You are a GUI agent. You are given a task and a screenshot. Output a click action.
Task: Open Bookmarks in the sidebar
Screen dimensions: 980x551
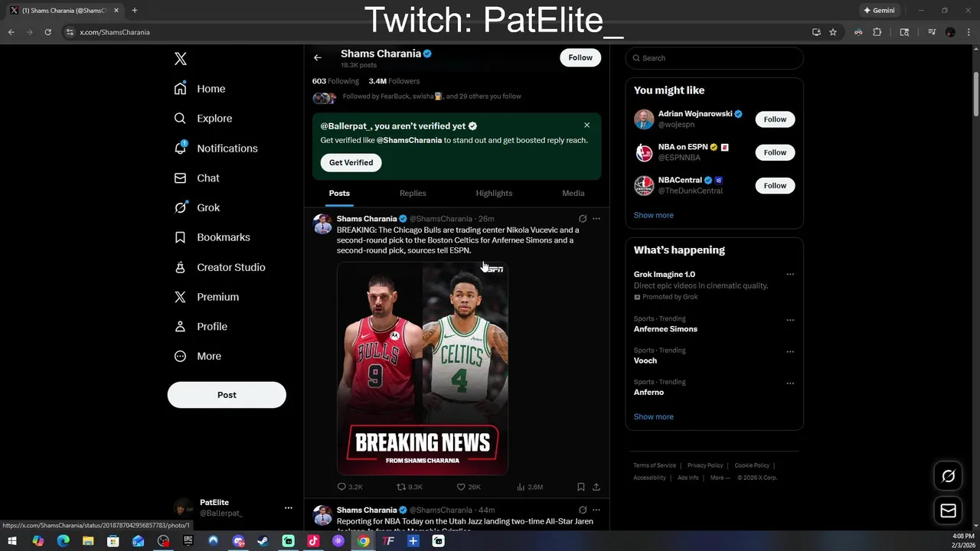[x=212, y=237]
